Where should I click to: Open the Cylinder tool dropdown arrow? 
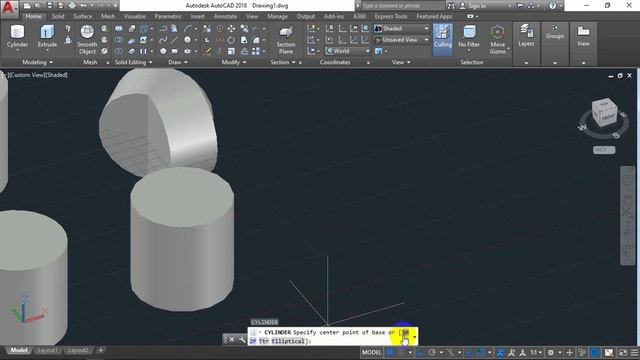tap(18, 51)
